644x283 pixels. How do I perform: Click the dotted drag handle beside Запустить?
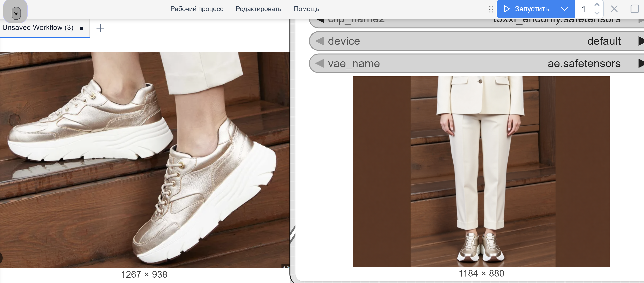tap(491, 9)
